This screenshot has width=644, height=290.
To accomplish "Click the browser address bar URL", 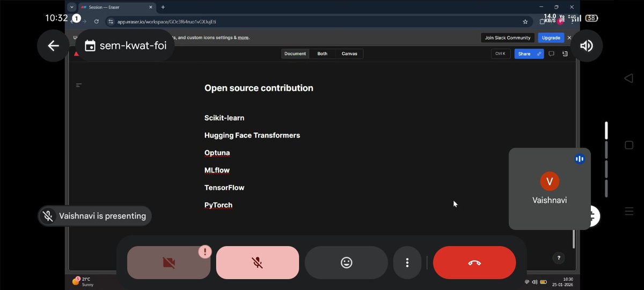I will click(x=167, y=21).
